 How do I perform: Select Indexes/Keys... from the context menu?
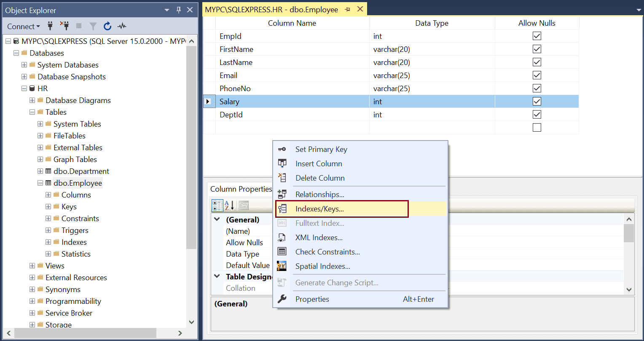[319, 209]
